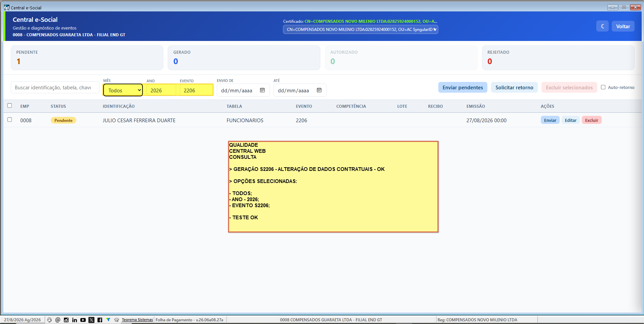Sort by the IDENTIFICAÇÃO column header

tap(119, 106)
